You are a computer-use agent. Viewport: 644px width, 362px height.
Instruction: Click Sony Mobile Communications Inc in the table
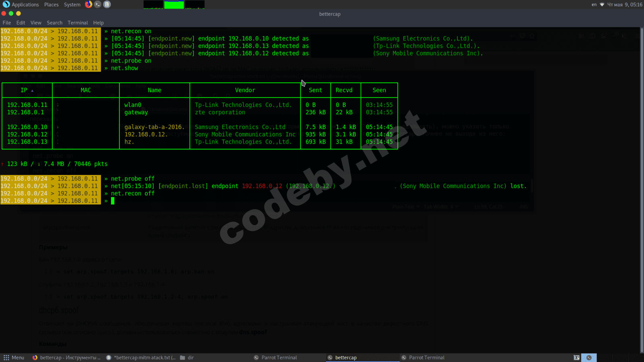245,134
